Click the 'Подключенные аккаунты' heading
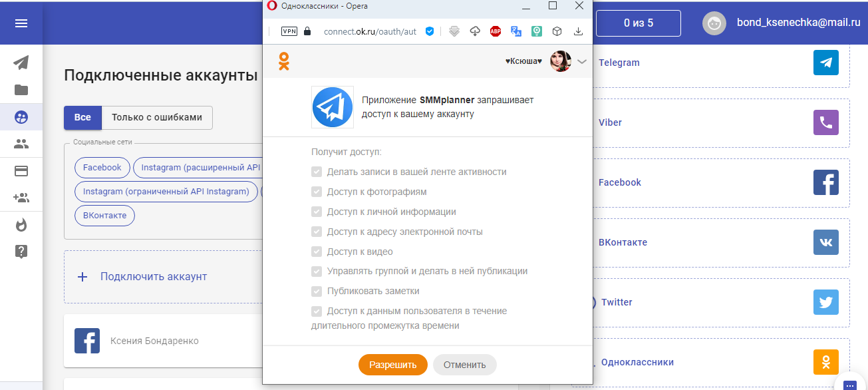Viewport: 868px width, 390px height. [x=160, y=75]
